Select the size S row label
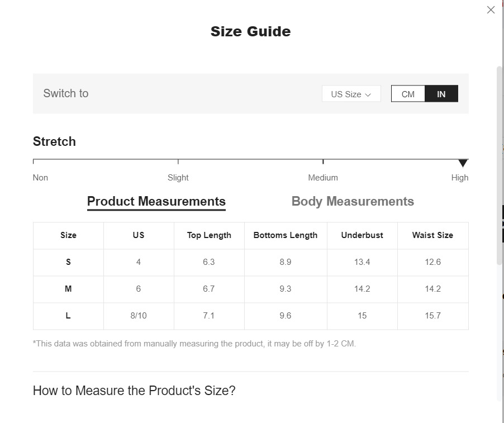The width and height of the screenshot is (504, 423). (68, 262)
